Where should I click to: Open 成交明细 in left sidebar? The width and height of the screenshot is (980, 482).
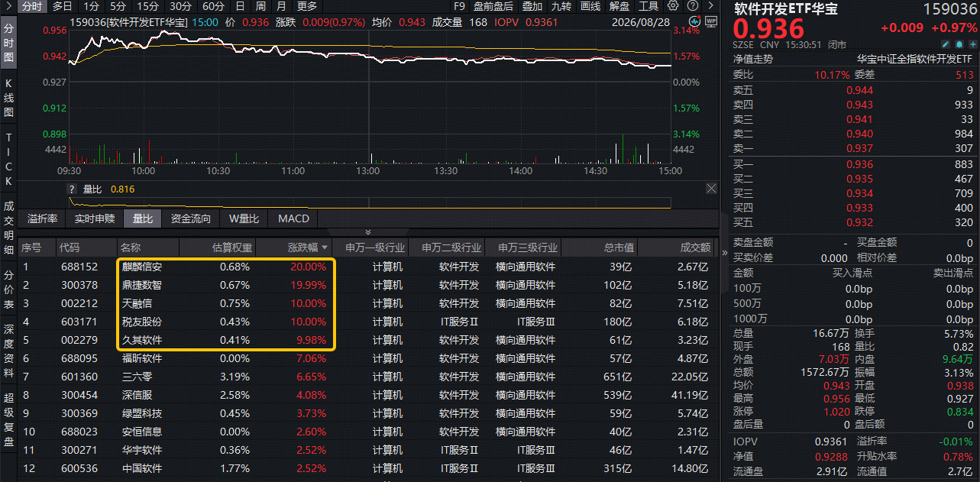[x=9, y=228]
